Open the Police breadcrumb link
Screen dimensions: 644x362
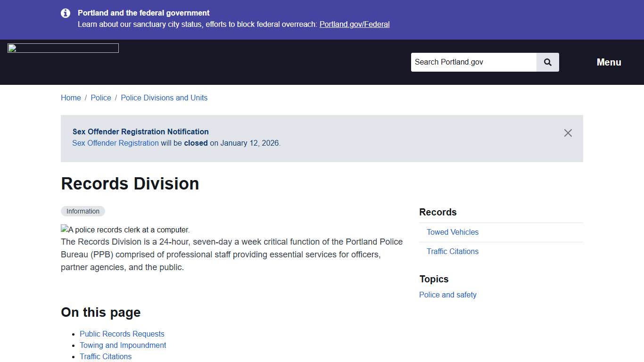101,98
